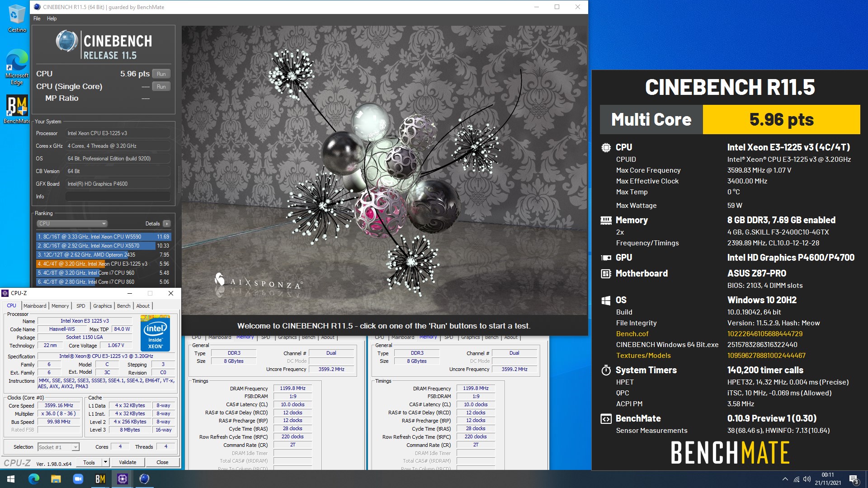Click the BenchMate Motherboard icon
Screen dimensions: 868x488
pyautogui.click(x=606, y=273)
